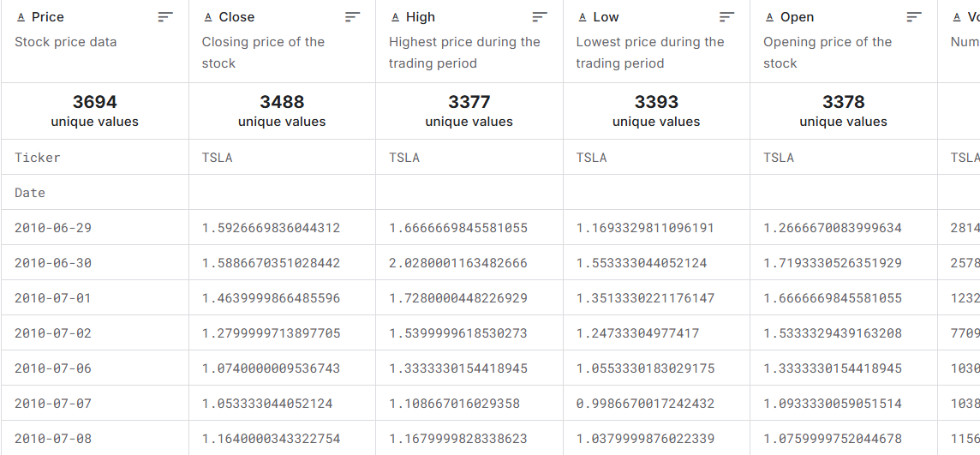Click the text-type icon beside High
This screenshot has height=455, width=980.
(x=395, y=17)
